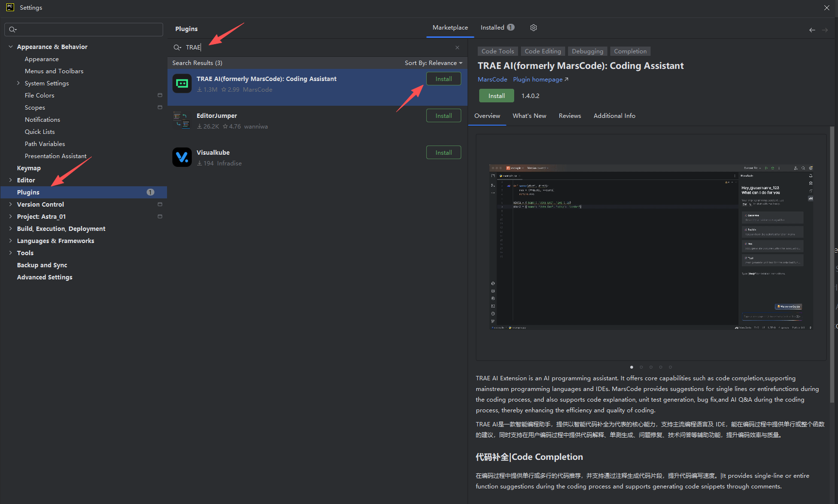
Task: Open the Overview tab
Action: (x=487, y=116)
